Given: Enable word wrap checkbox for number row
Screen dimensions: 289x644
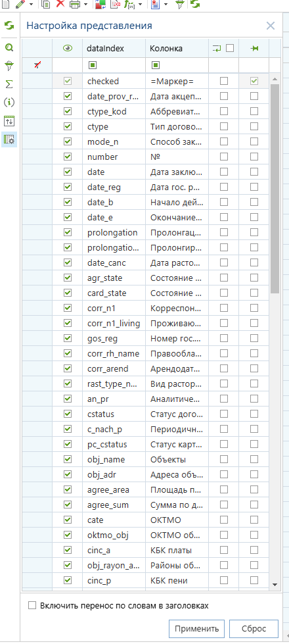Looking at the screenshot, I should (224, 157).
